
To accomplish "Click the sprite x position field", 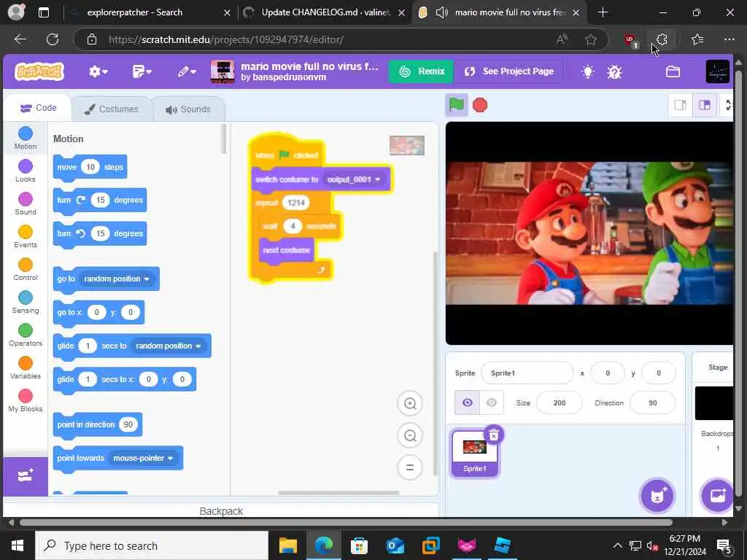I will (x=608, y=373).
